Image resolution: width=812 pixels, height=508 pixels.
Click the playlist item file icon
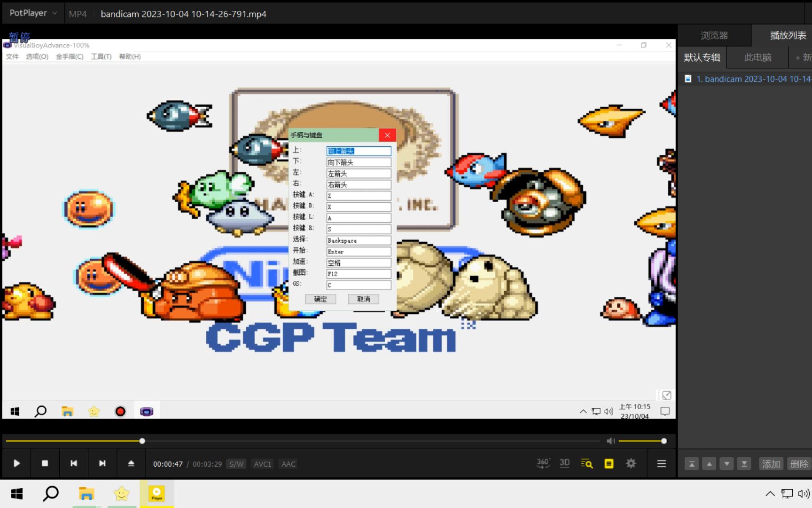coord(688,79)
